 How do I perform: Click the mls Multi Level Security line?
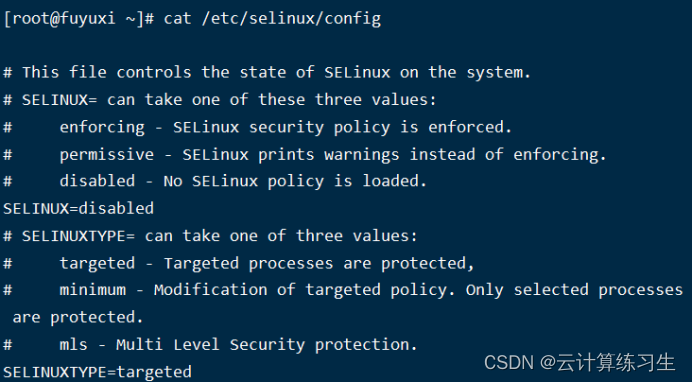(210, 345)
